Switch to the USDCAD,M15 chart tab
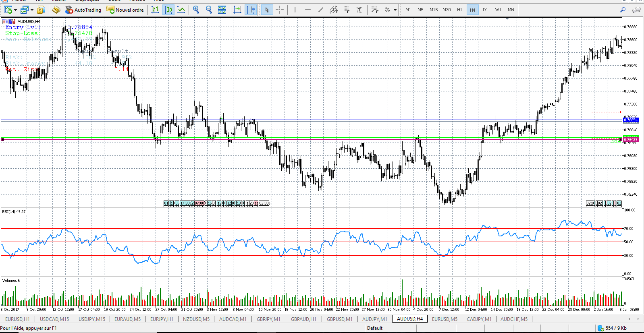 coord(54,319)
